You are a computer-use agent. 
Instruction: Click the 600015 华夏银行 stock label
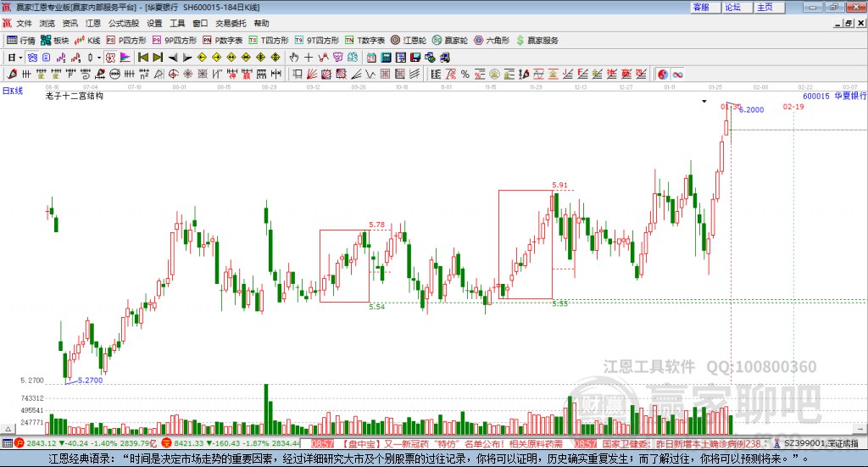[834, 96]
